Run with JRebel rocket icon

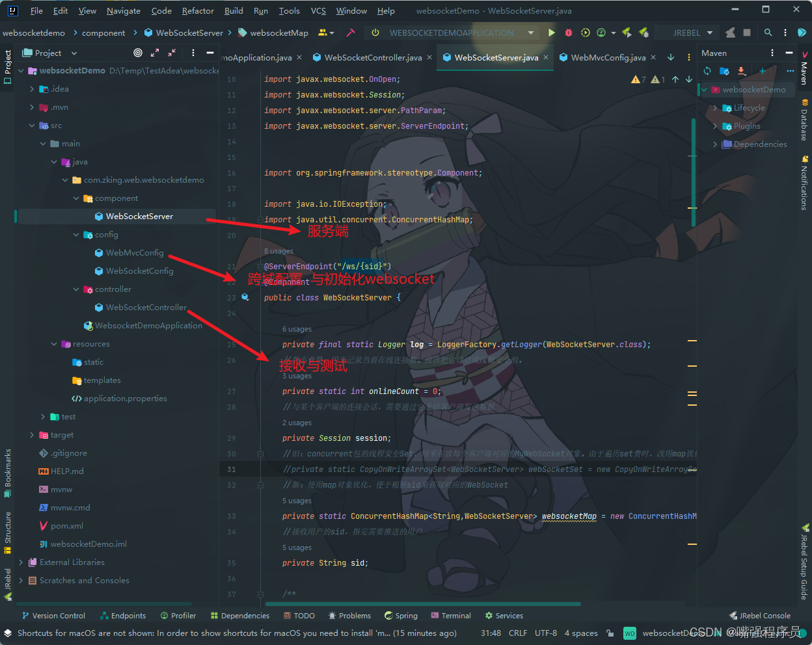pyautogui.click(x=627, y=33)
